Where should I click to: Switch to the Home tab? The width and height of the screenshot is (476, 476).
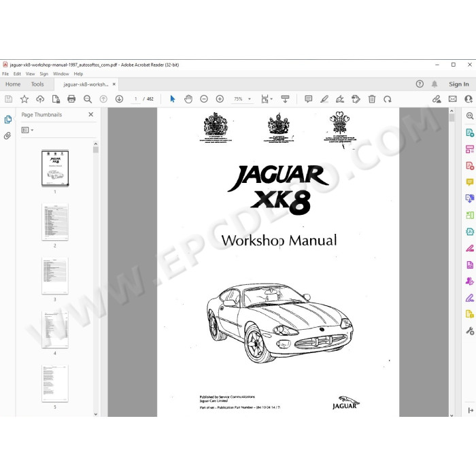click(x=13, y=84)
